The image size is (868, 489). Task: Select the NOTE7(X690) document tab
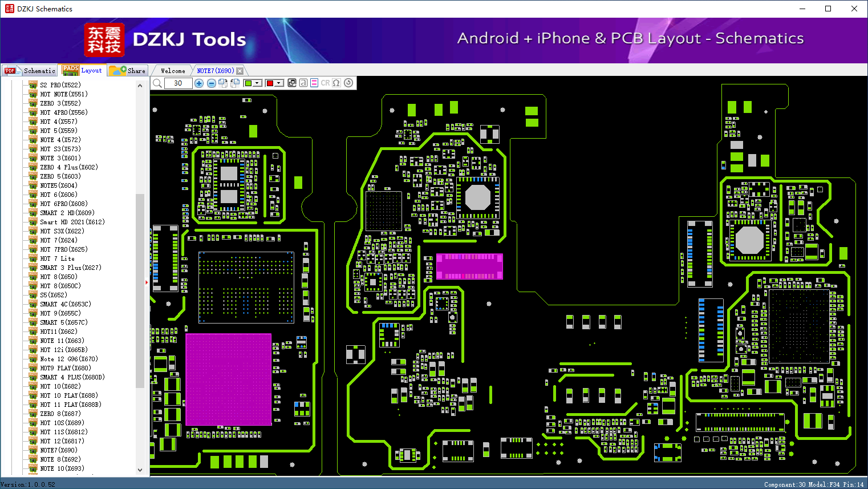coord(216,71)
